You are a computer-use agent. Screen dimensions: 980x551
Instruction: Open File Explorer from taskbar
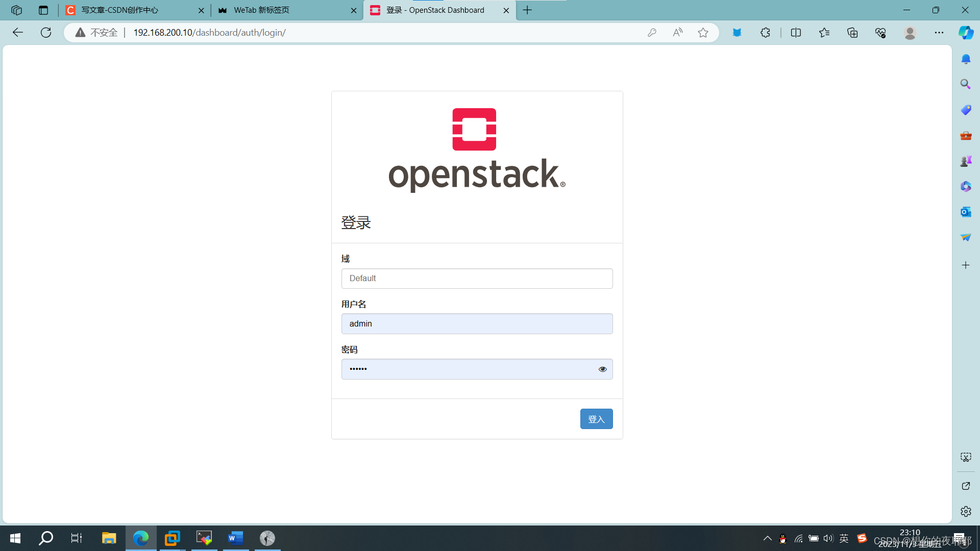pos(109,538)
